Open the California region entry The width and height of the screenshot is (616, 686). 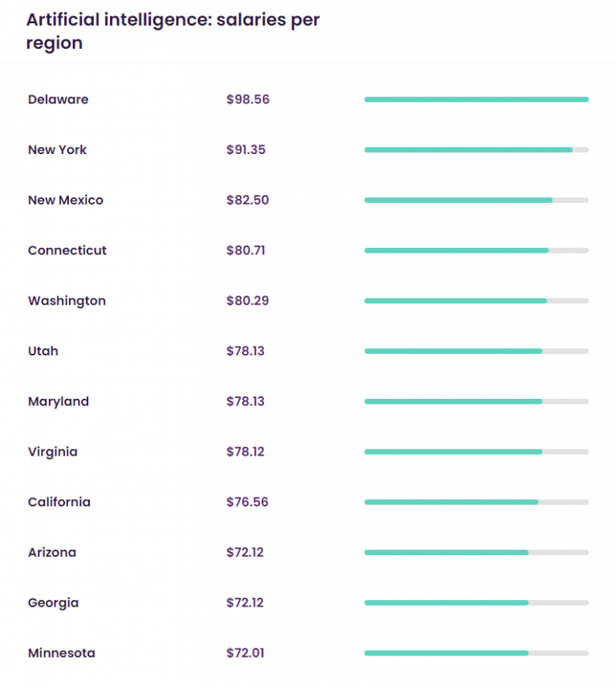click(59, 502)
